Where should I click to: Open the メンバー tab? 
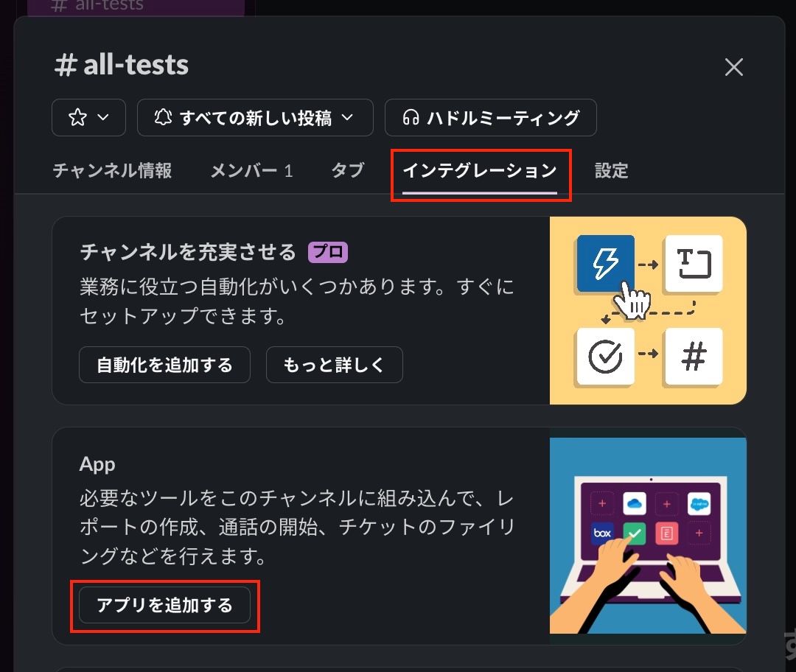251,171
